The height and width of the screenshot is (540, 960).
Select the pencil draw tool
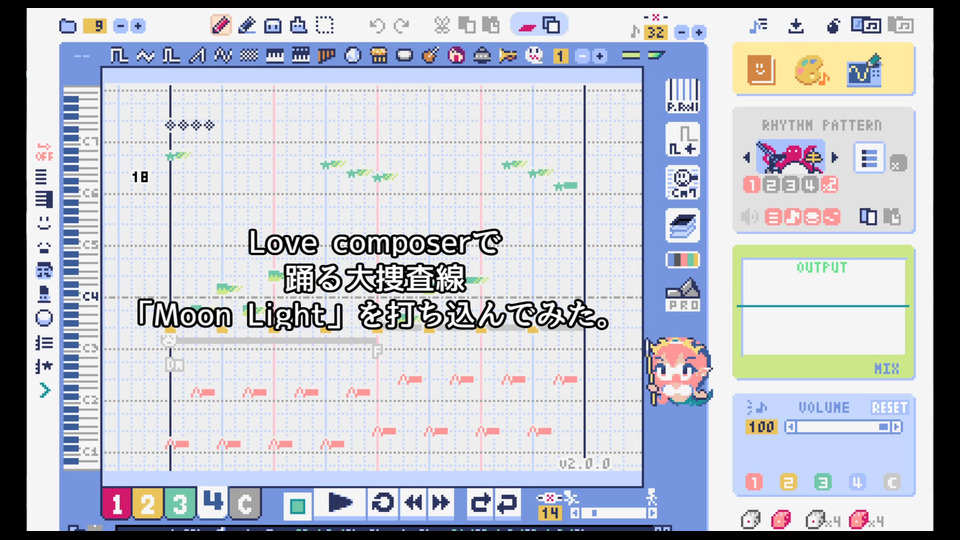[220, 25]
